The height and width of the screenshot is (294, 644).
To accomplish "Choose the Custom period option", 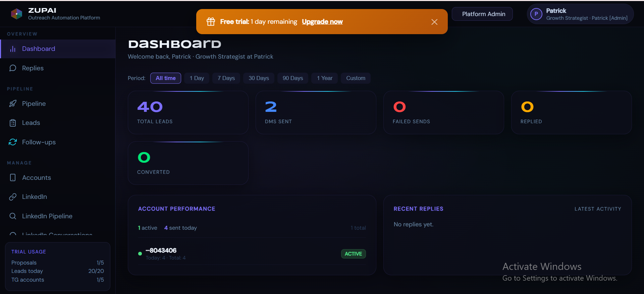I will point(356,78).
